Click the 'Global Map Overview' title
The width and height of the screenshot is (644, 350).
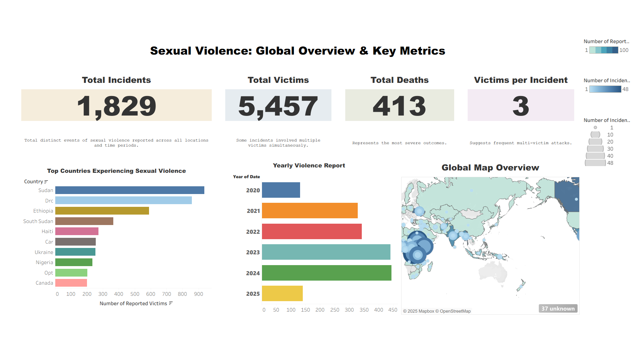[490, 167]
